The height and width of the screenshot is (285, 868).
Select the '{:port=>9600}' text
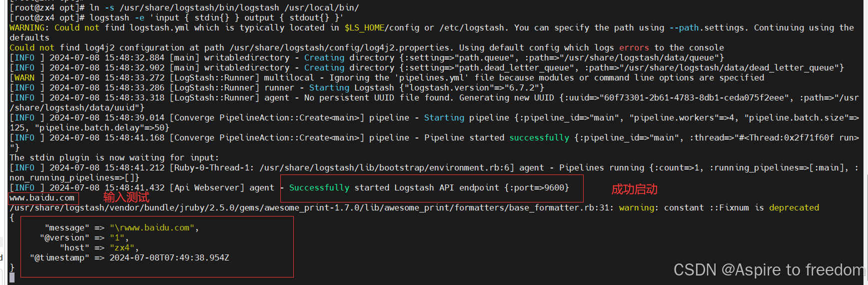[x=537, y=187]
